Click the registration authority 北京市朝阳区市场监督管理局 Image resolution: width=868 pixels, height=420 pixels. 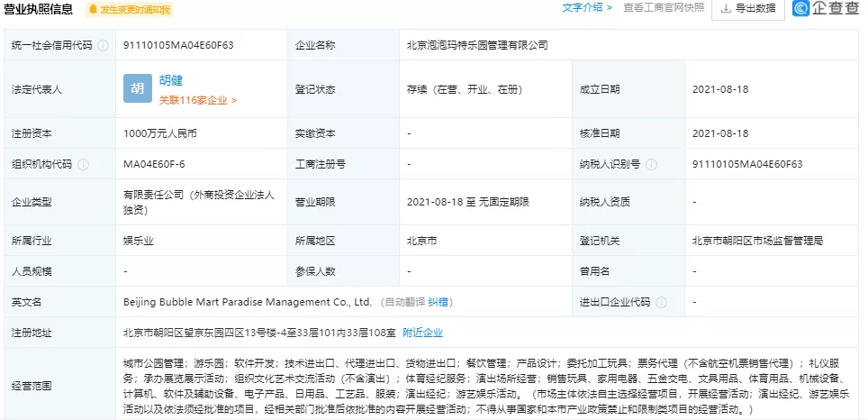coord(757,241)
